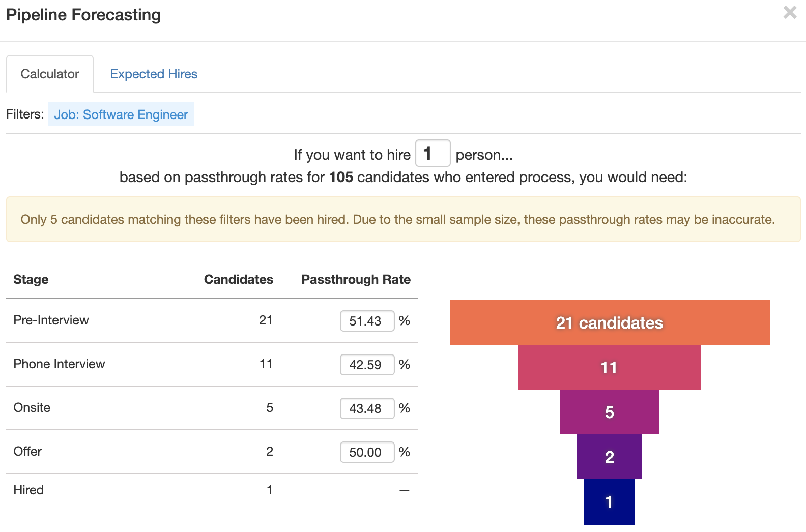The height and width of the screenshot is (532, 806).
Task: Click the orange 21 candidates funnel bar
Action: point(610,322)
